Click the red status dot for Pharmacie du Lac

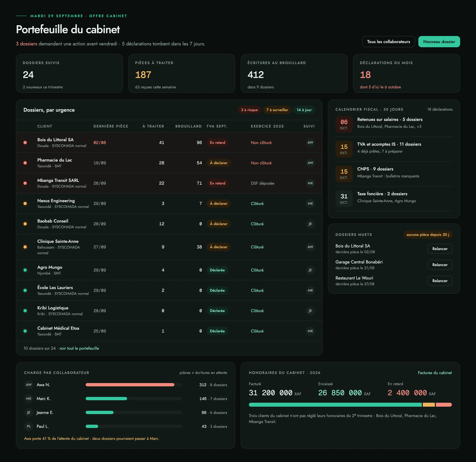25,163
